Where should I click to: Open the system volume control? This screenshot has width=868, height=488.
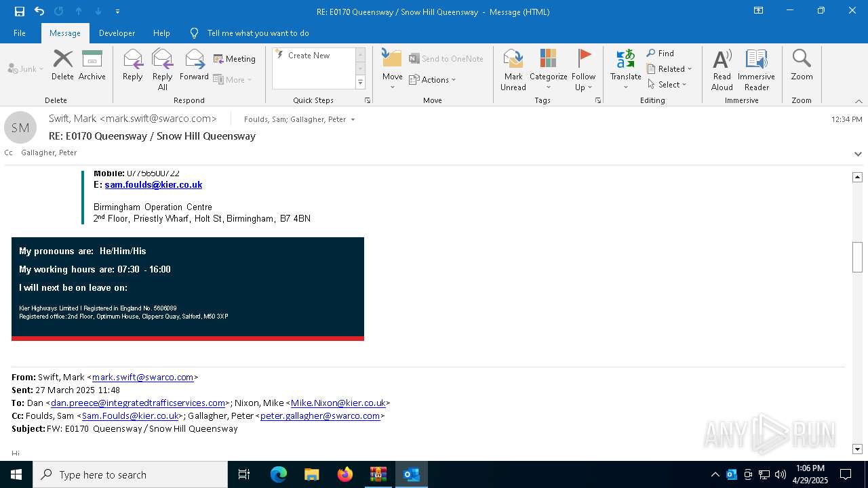[781, 474]
